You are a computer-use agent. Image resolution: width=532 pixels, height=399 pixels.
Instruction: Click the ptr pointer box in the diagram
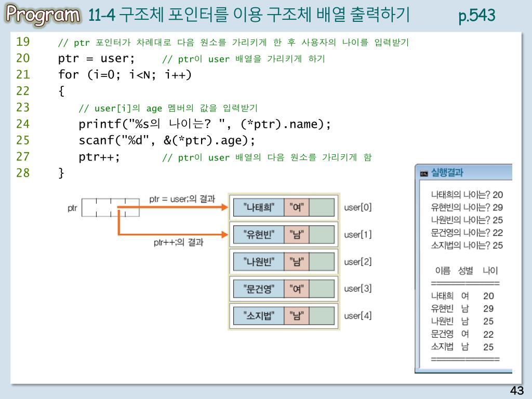111,208
